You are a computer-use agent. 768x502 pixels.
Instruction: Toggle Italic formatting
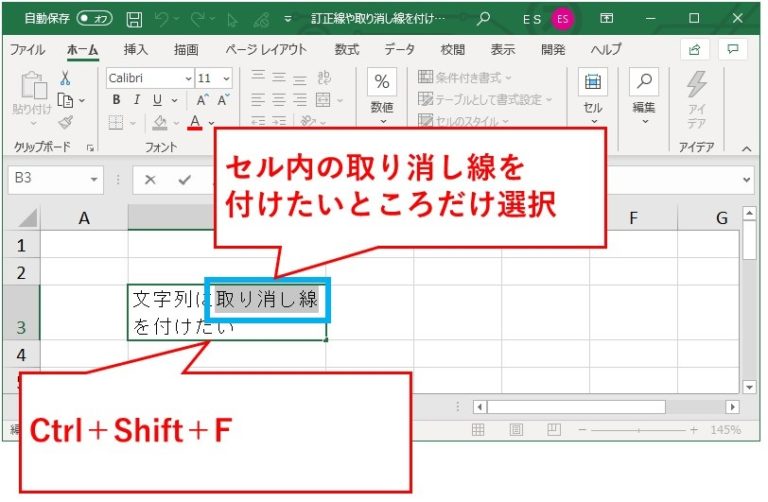tap(137, 100)
